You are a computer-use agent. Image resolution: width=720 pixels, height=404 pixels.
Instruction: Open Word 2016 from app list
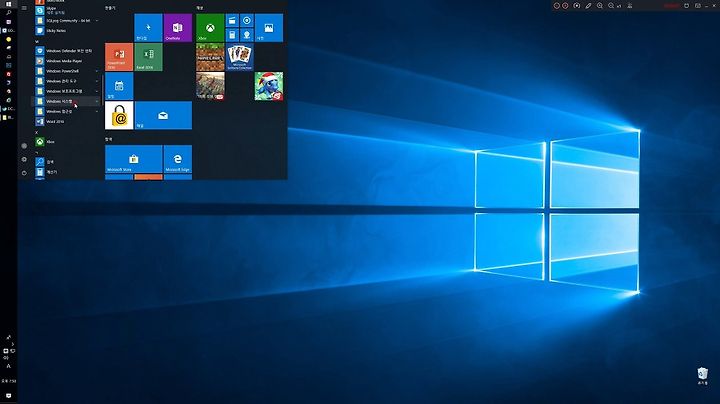point(68,122)
